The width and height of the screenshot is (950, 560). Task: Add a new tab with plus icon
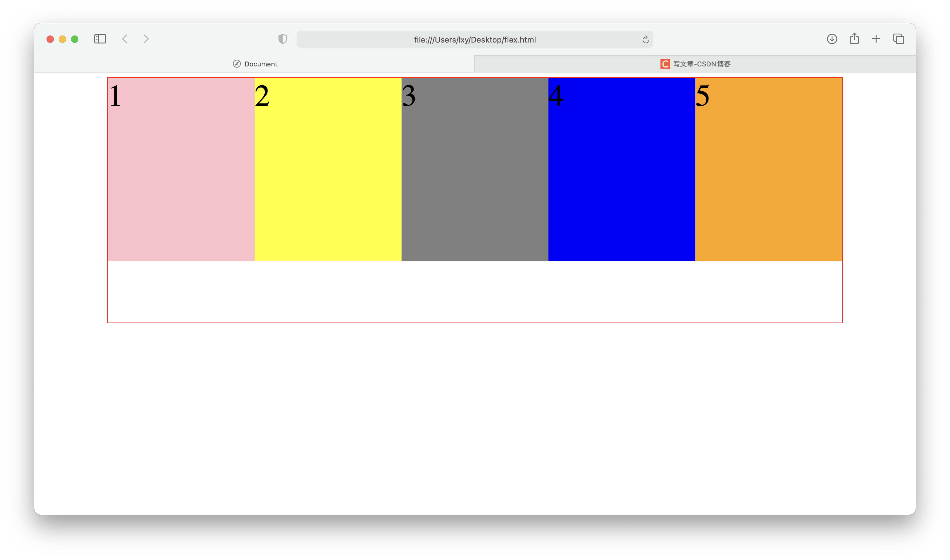[876, 39]
